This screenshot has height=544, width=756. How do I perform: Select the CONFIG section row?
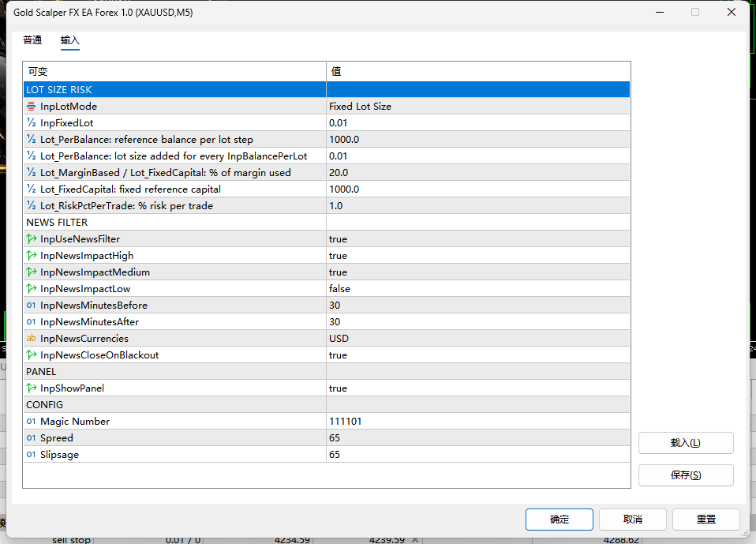[x=327, y=404]
